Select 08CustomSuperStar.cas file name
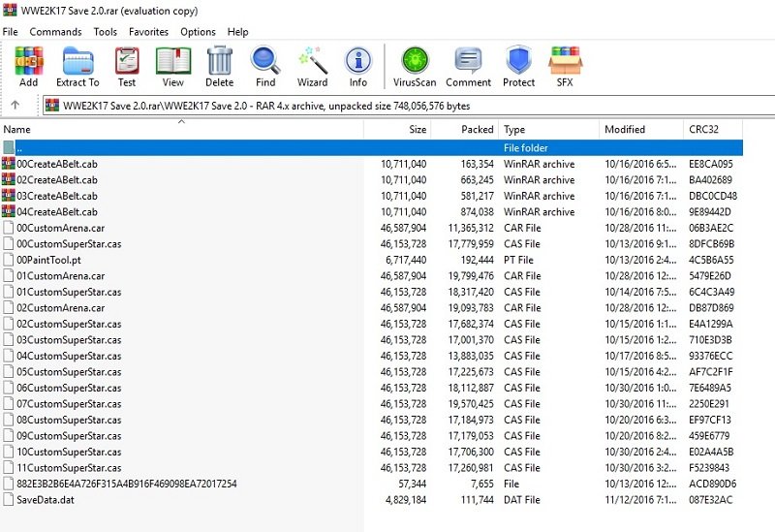Viewport: 775px width, 532px height. pyautogui.click(x=69, y=420)
